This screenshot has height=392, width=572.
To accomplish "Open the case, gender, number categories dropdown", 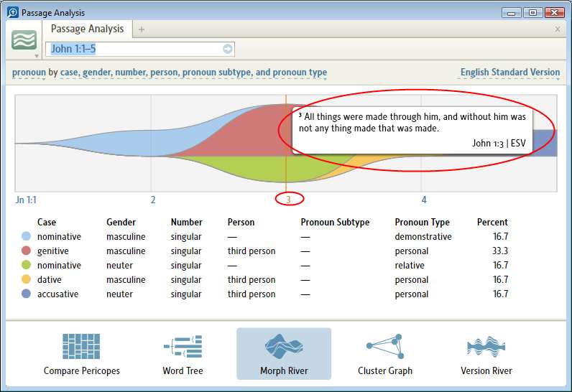I will pos(193,72).
